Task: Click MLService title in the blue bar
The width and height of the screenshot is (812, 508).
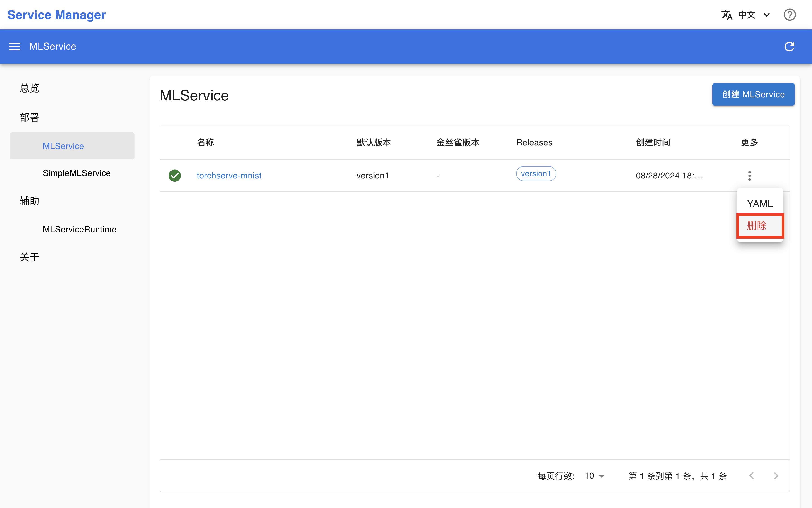Action: click(x=53, y=46)
